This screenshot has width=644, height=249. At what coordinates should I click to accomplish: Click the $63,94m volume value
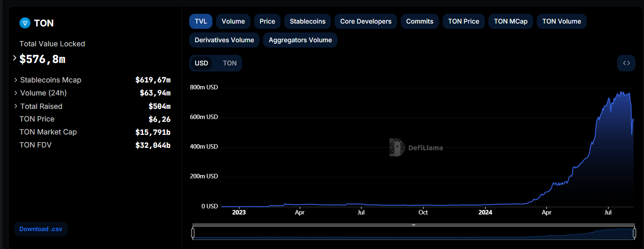[x=155, y=93]
